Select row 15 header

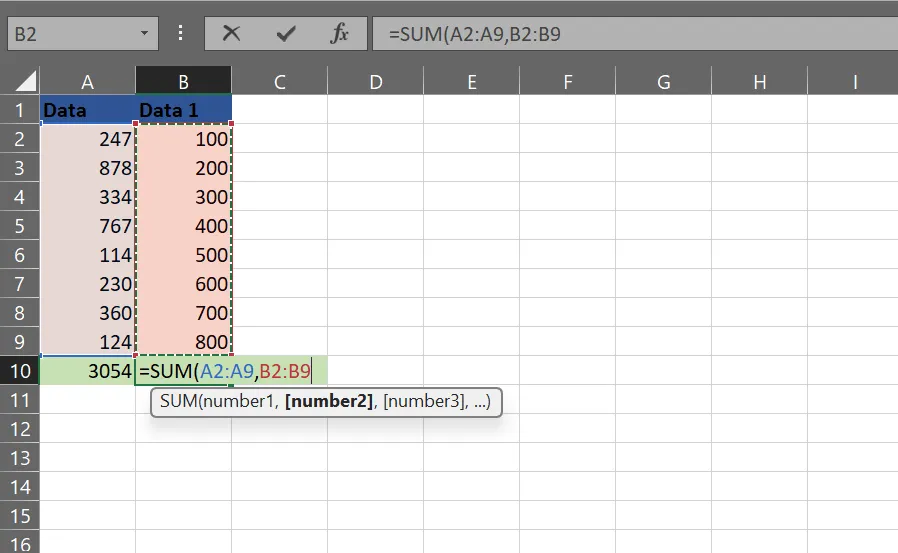pos(19,516)
